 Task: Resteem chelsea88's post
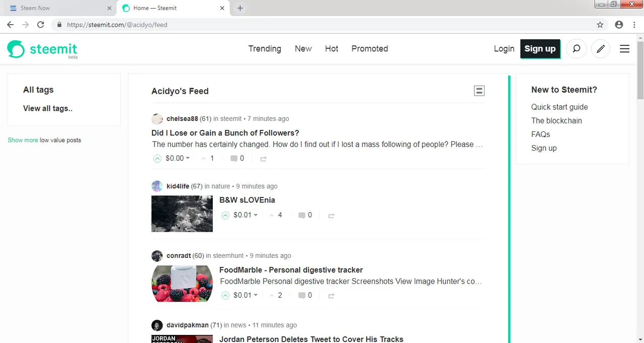coord(264,159)
